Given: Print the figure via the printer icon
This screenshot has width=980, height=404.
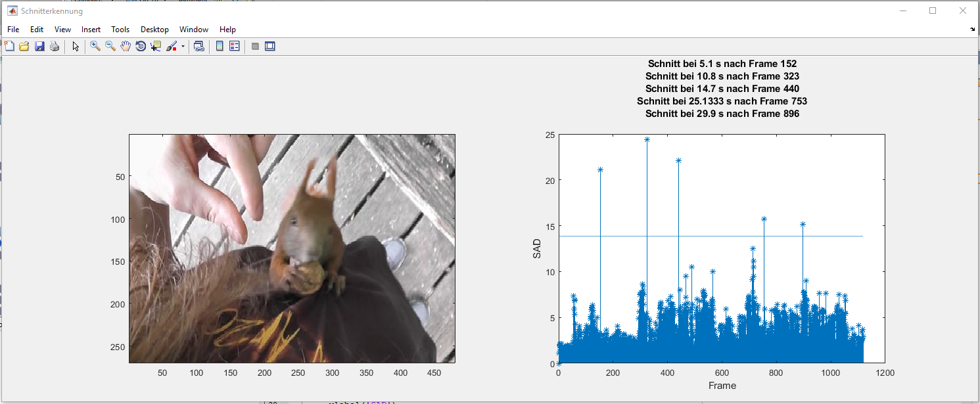Looking at the screenshot, I should [55, 46].
